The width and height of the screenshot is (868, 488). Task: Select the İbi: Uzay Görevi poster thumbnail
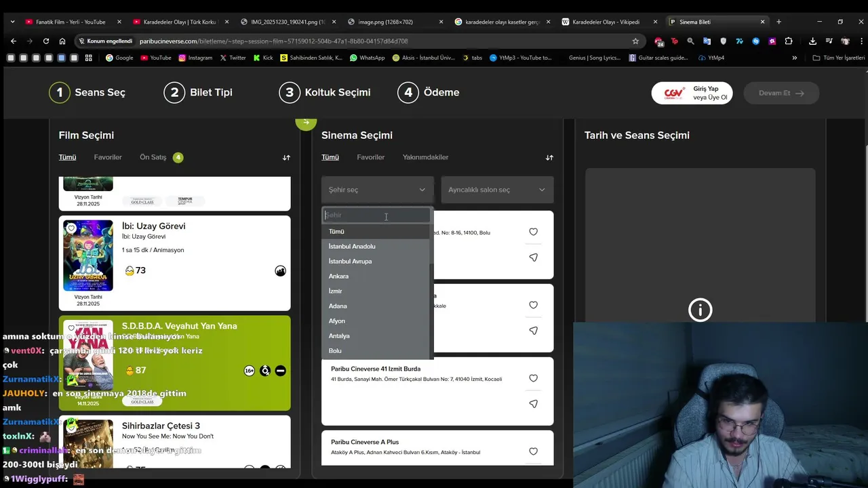click(x=88, y=256)
